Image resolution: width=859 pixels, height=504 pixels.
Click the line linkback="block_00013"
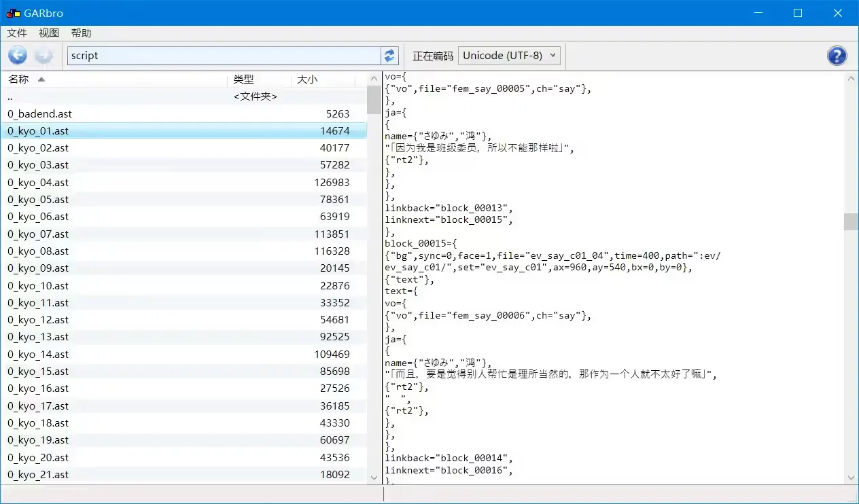click(x=449, y=208)
